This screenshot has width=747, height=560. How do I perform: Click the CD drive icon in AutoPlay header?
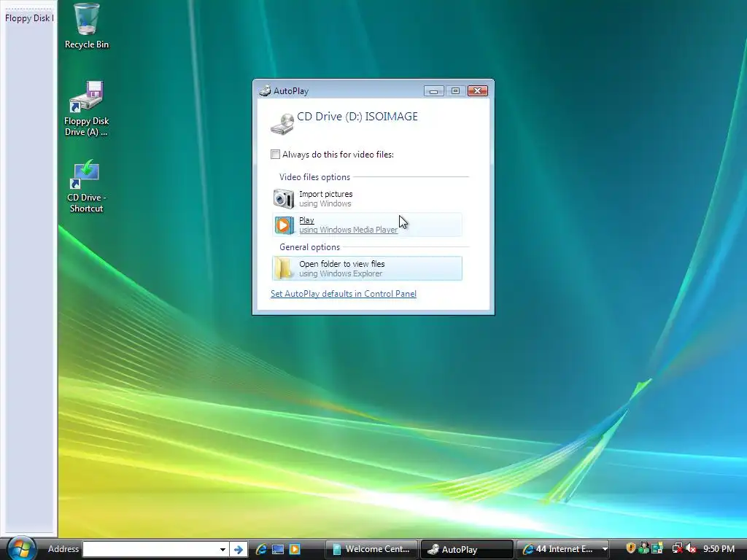click(x=282, y=124)
